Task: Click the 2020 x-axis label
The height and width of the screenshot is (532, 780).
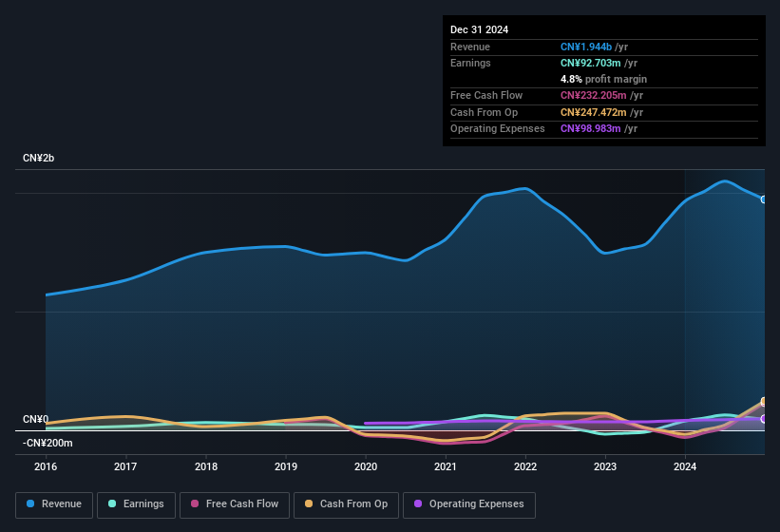Action: pos(366,466)
